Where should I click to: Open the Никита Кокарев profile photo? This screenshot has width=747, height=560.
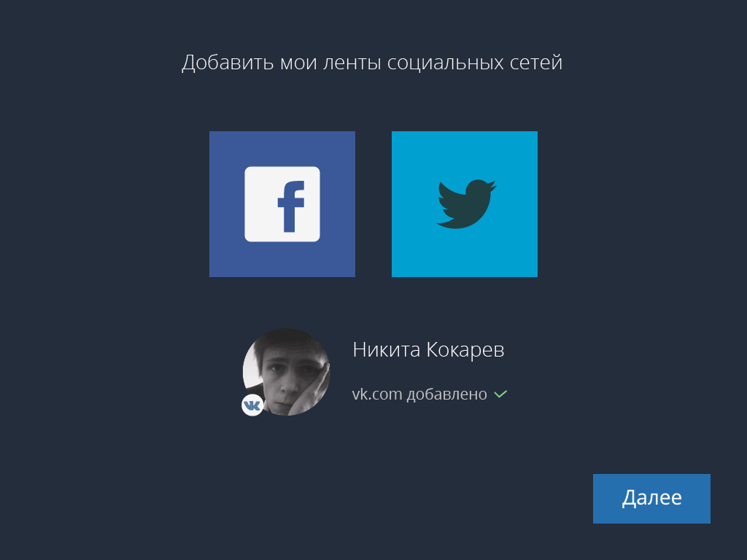286,371
